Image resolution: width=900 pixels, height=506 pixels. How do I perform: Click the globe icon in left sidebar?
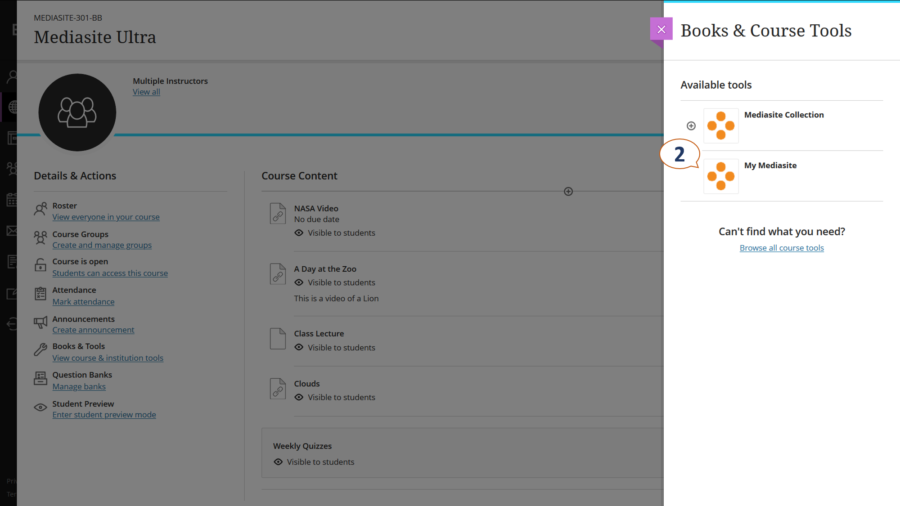click(x=13, y=107)
